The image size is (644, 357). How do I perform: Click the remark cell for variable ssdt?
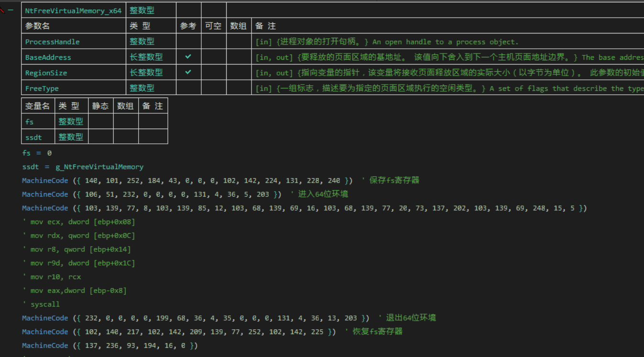point(153,137)
